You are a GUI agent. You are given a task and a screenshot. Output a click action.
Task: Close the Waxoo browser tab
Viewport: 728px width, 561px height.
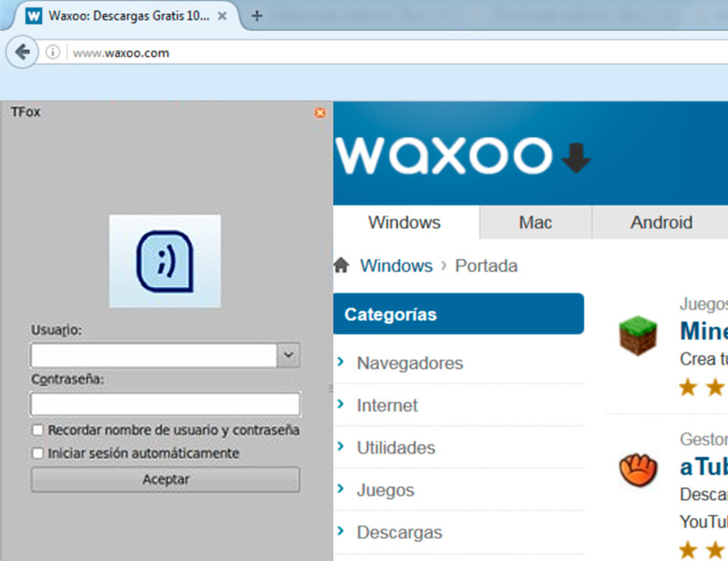click(x=223, y=16)
